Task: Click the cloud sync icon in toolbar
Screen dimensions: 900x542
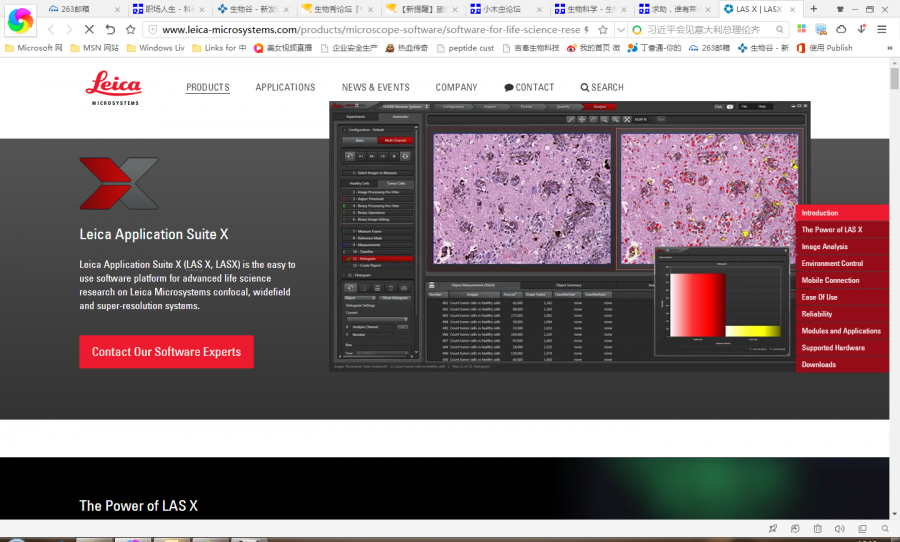Action: 841,29
